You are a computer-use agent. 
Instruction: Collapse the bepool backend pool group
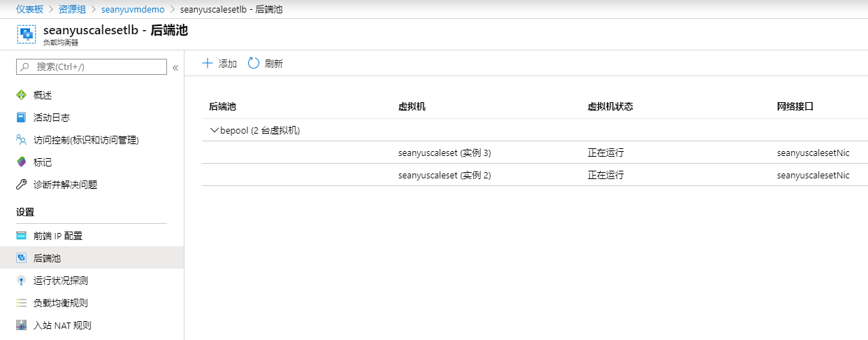click(214, 130)
